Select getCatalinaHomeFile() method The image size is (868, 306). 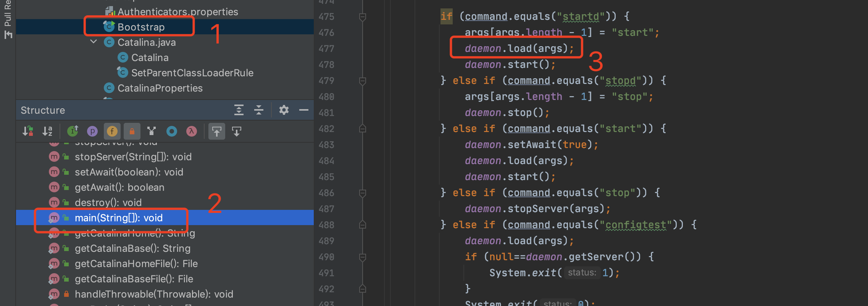[136, 264]
